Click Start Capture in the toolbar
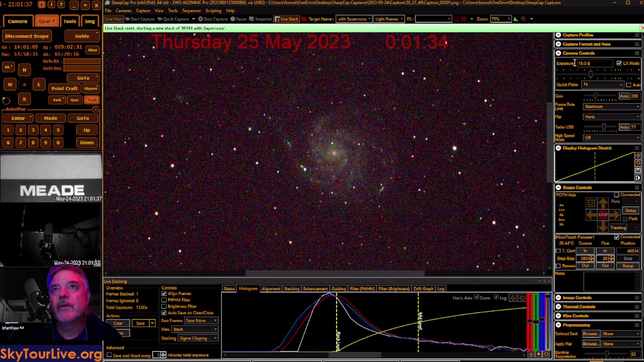Screen dimensions: 644x362 pyautogui.click(x=139, y=19)
